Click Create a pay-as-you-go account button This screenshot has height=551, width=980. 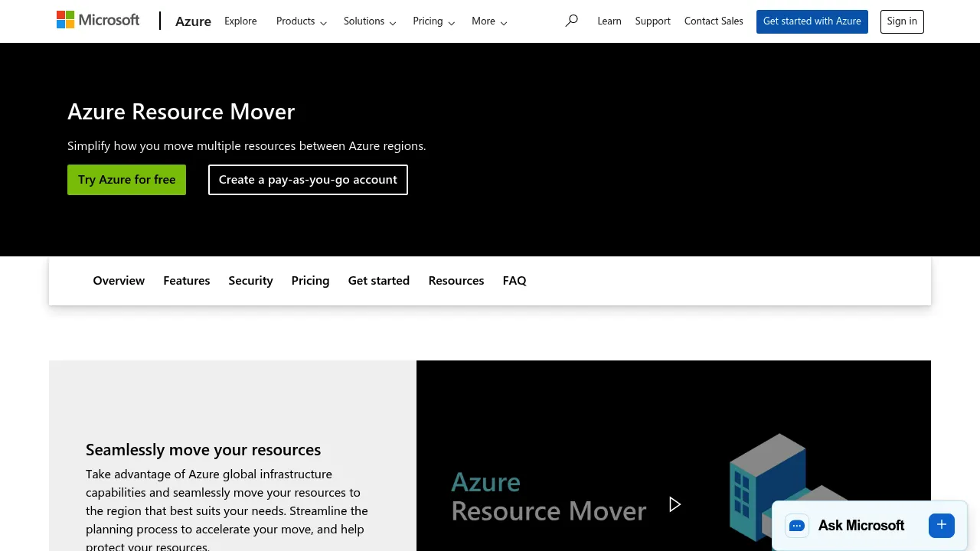[x=308, y=180]
